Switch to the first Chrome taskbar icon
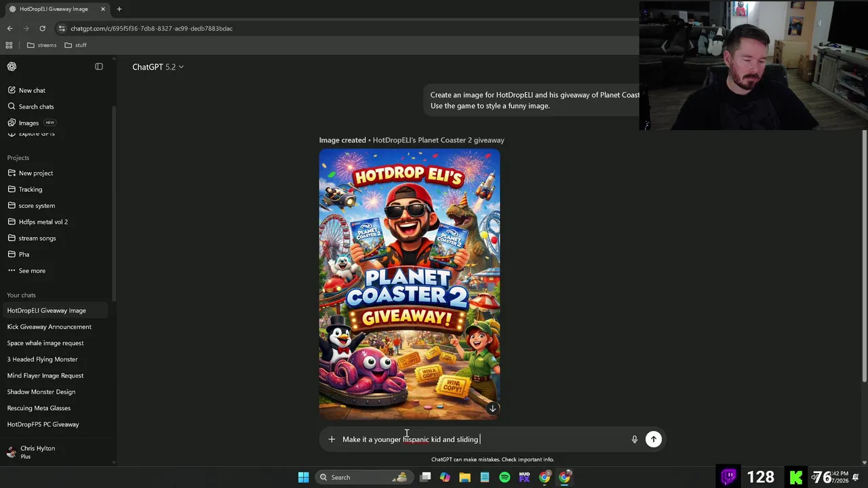This screenshot has height=488, width=868. pos(545,477)
